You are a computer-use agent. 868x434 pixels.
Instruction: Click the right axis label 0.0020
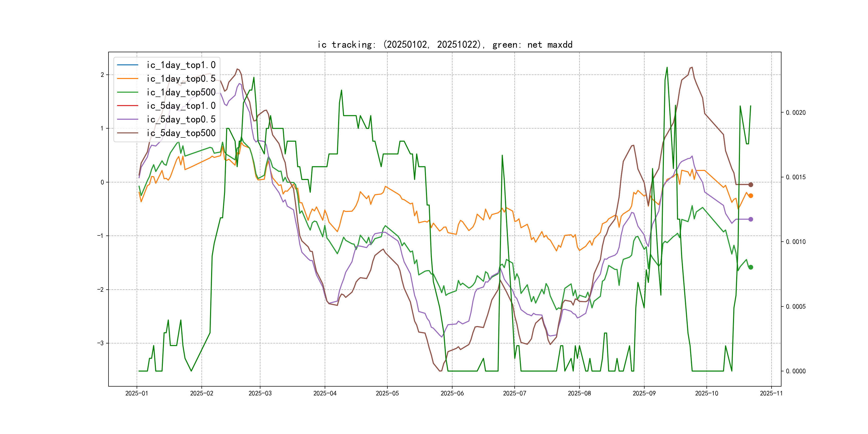coord(796,113)
